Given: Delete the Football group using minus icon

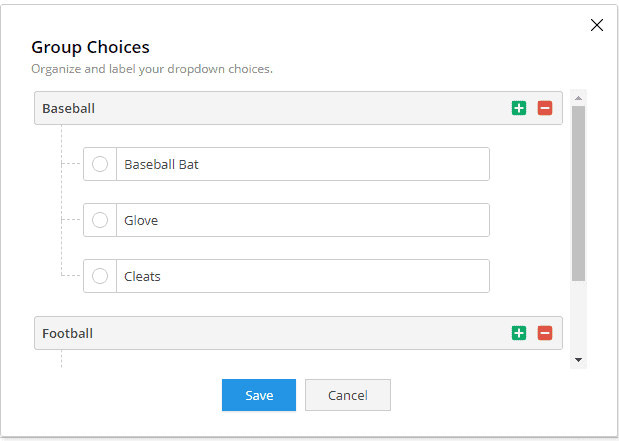Looking at the screenshot, I should (545, 333).
